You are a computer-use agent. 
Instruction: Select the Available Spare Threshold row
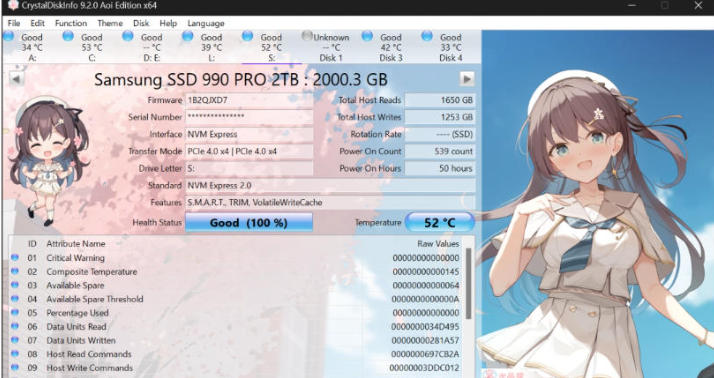[236, 299]
